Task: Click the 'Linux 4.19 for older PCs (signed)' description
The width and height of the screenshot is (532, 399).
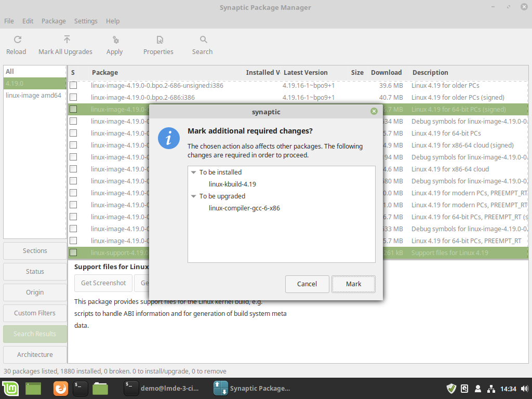Action: click(x=458, y=97)
